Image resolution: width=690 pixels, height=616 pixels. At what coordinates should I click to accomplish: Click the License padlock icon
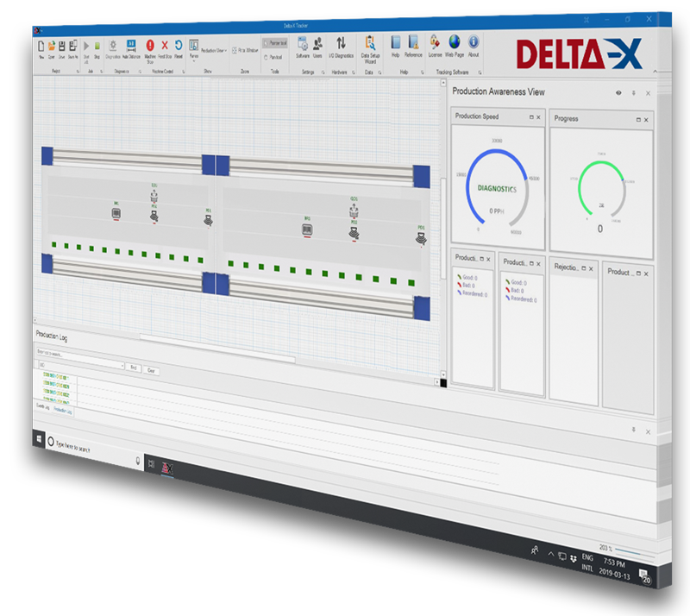click(435, 41)
